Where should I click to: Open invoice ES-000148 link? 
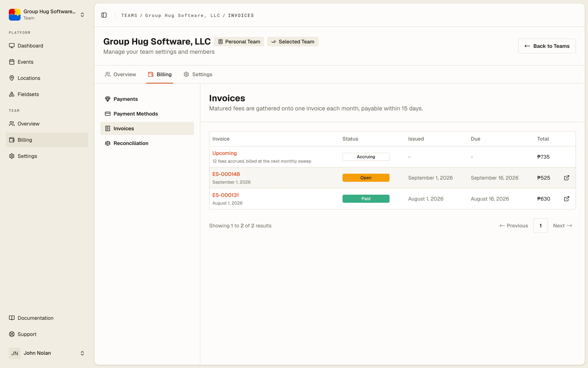(x=226, y=174)
